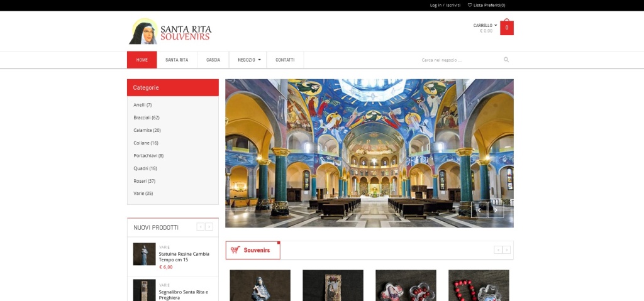Image resolution: width=644 pixels, height=301 pixels.
Task: Click the basilica interior banner image
Action: 369,153
